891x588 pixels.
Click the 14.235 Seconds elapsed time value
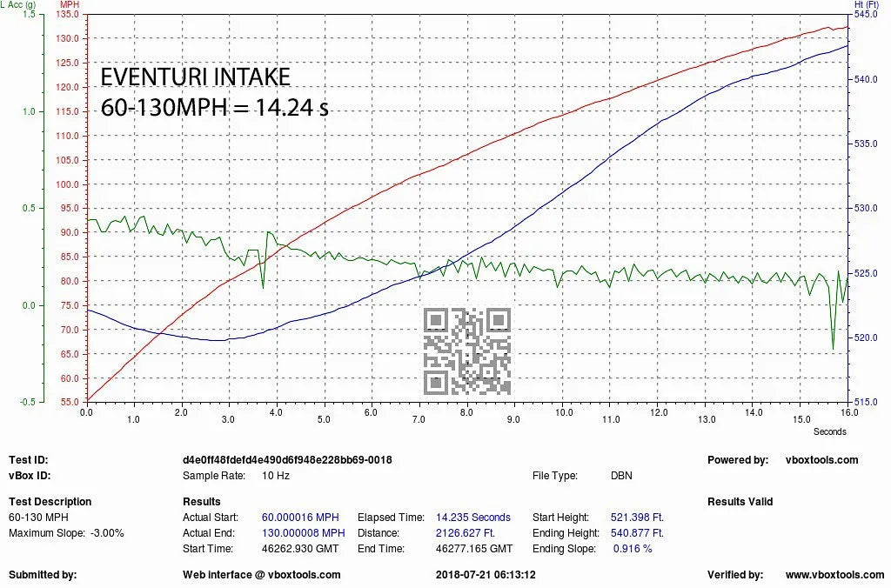[472, 518]
